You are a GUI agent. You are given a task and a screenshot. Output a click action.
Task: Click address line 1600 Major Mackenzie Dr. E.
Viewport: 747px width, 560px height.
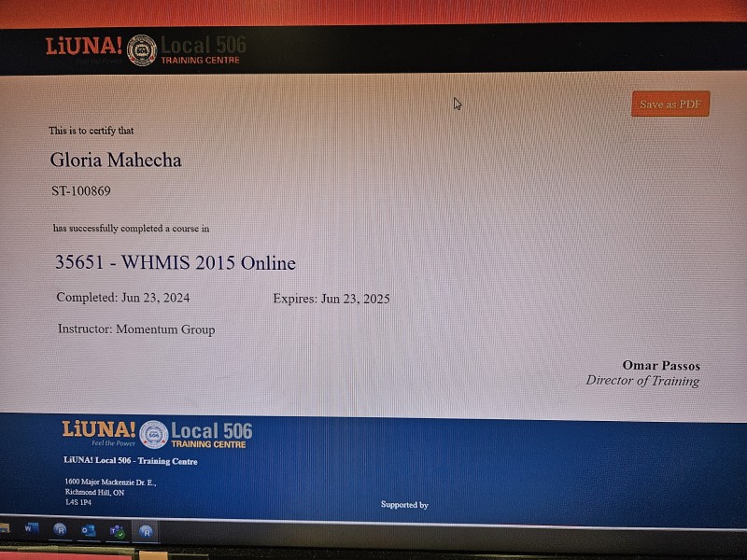coord(110,482)
